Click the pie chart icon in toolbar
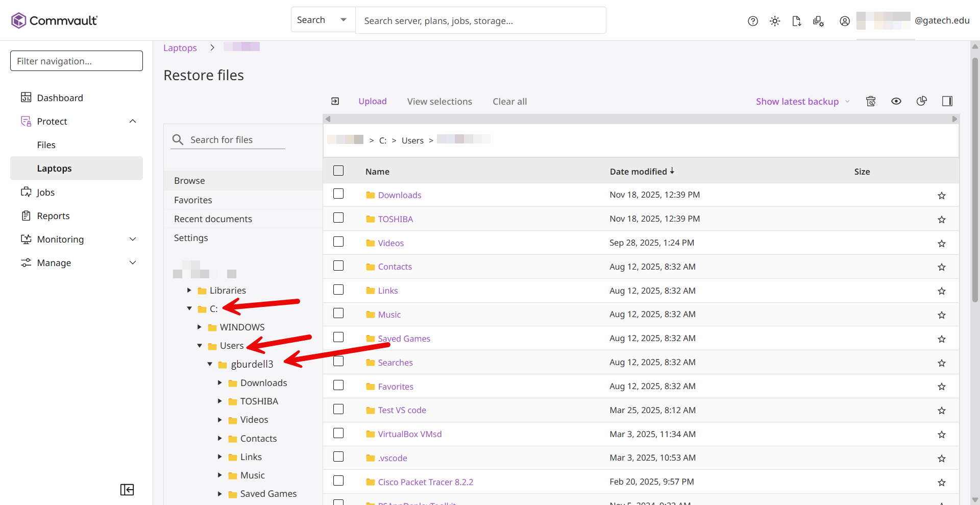The width and height of the screenshot is (980, 505). point(921,101)
